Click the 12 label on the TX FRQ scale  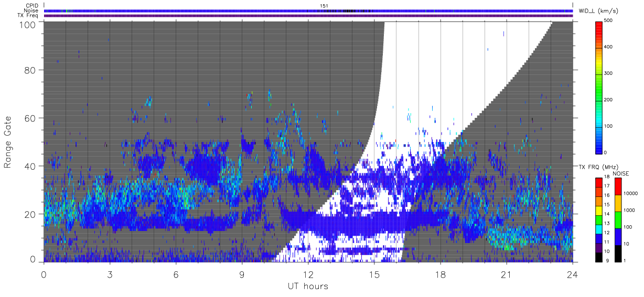606,233
